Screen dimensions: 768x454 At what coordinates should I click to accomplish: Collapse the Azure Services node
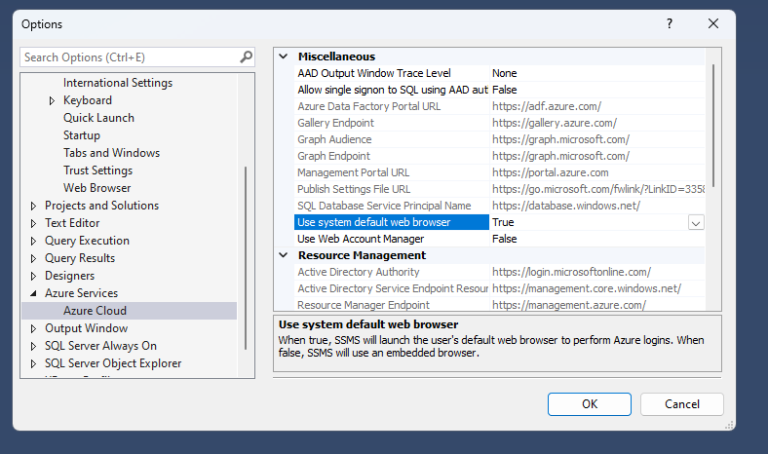(x=34, y=294)
